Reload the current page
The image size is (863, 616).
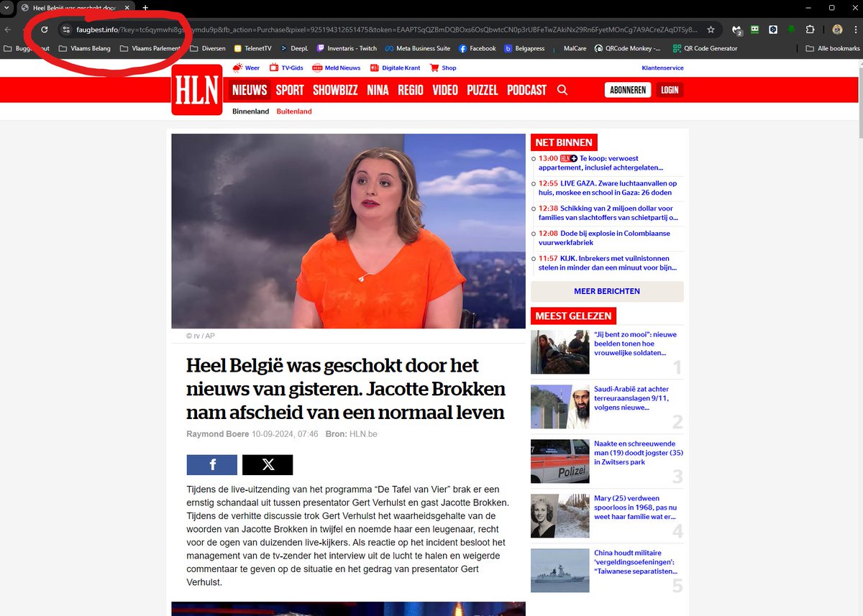(x=45, y=29)
